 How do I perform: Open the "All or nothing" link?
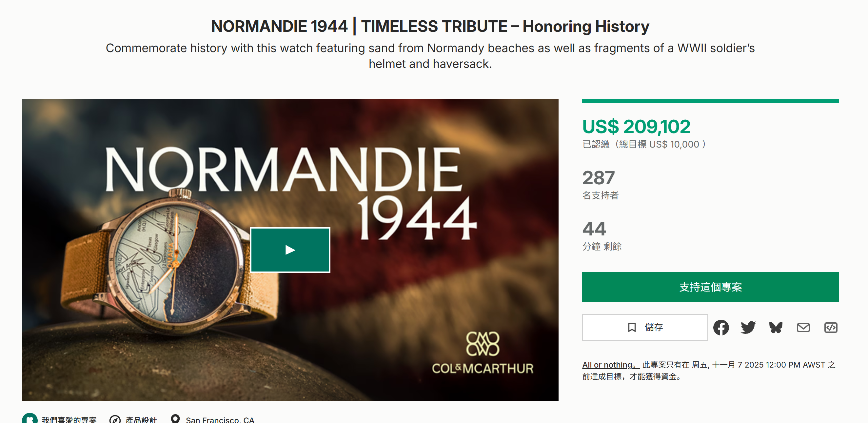[x=610, y=365]
